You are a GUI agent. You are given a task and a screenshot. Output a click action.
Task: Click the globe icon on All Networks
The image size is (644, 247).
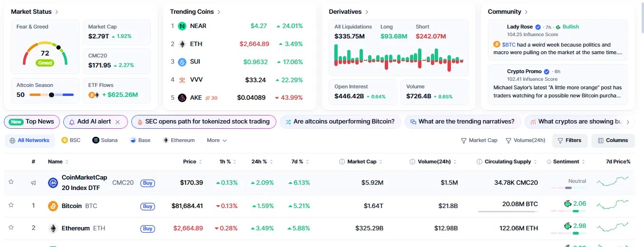[x=12, y=141]
